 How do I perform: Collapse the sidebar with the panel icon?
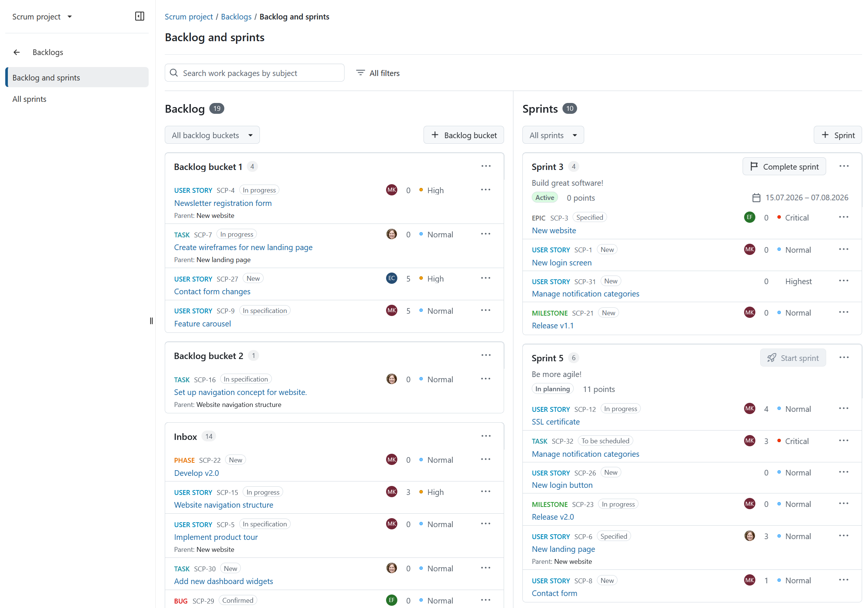(140, 16)
